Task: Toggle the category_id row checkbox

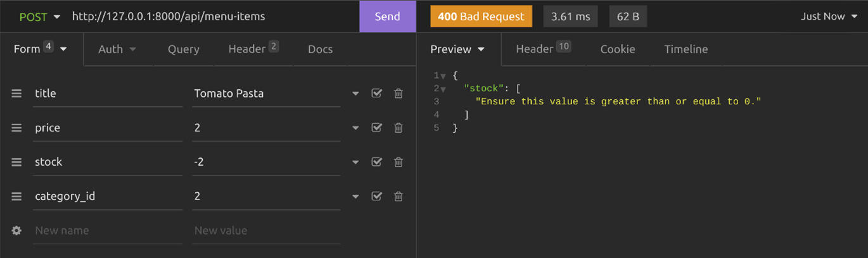Action: coord(376,196)
